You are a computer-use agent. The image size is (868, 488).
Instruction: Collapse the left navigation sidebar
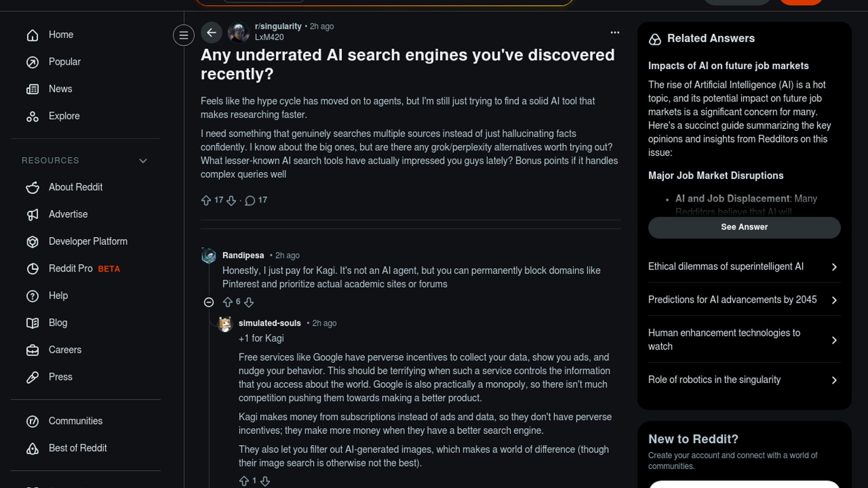click(x=184, y=35)
